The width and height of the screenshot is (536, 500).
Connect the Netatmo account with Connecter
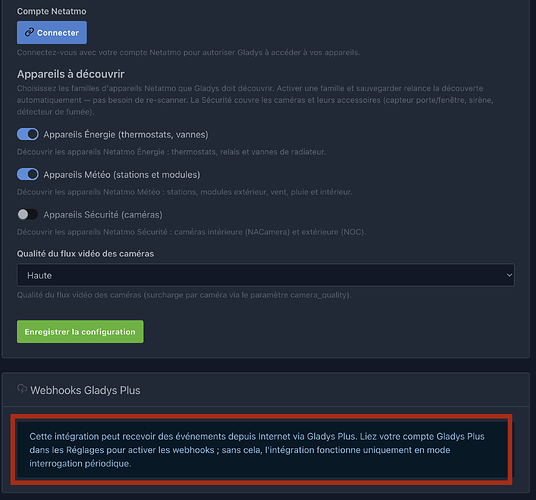52,32
